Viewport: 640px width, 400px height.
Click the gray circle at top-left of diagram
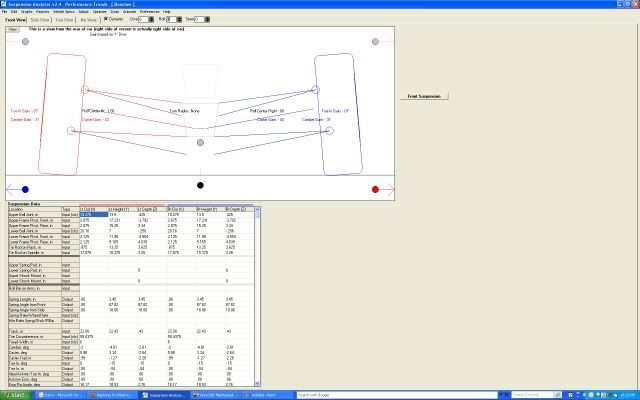point(25,41)
